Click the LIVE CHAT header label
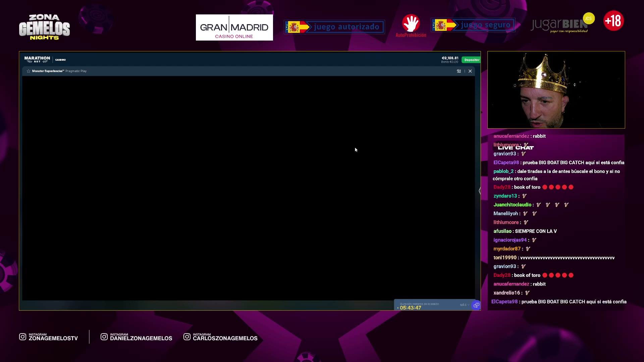Screen dimensions: 644x362 point(516,148)
